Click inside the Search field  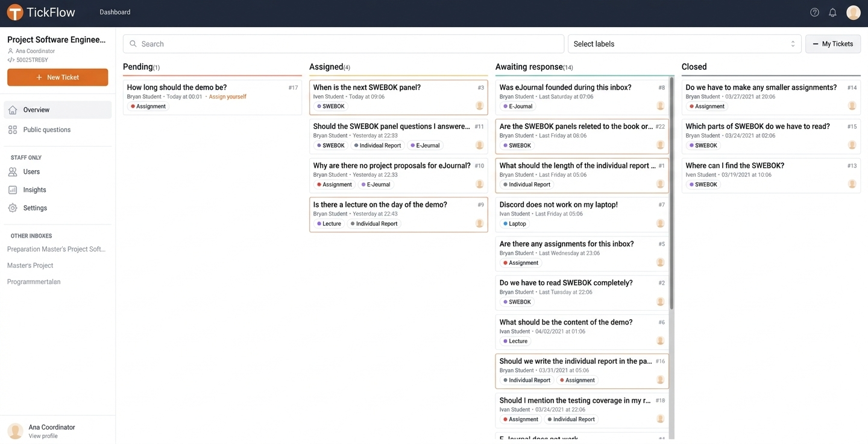[x=344, y=42]
